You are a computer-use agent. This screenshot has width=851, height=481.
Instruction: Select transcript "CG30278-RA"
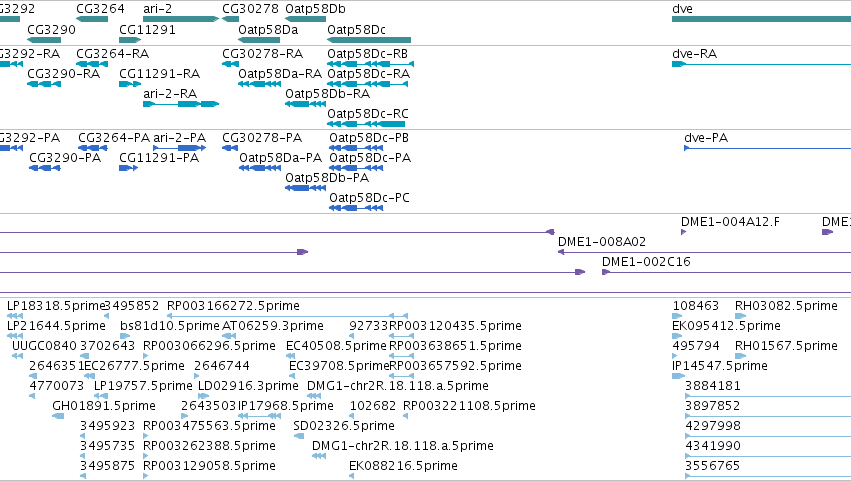263,54
